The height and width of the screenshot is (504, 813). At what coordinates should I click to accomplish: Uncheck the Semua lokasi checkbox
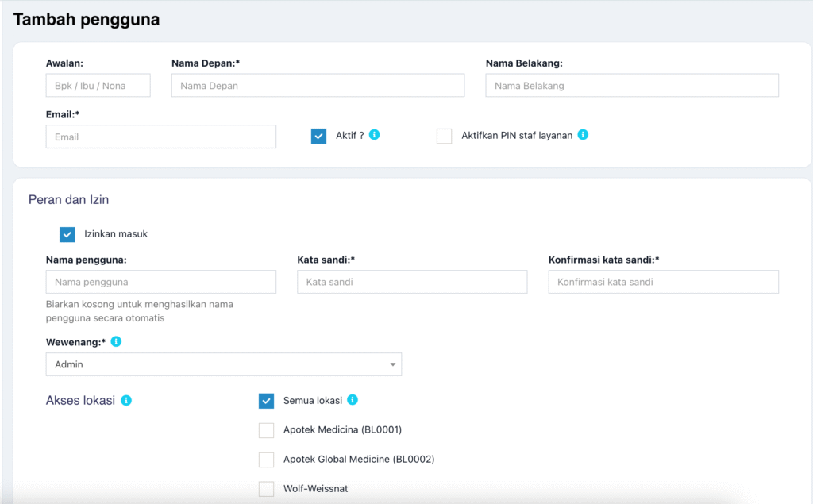267,401
